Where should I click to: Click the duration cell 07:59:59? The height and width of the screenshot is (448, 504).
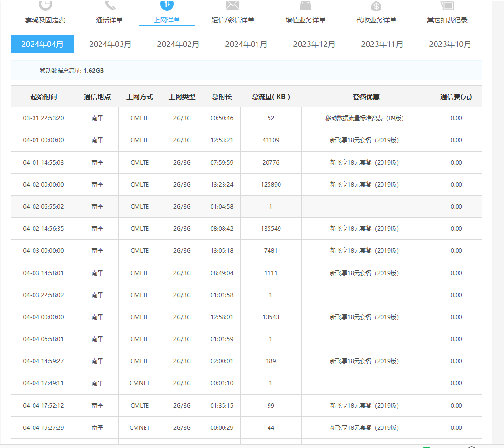[222, 163]
